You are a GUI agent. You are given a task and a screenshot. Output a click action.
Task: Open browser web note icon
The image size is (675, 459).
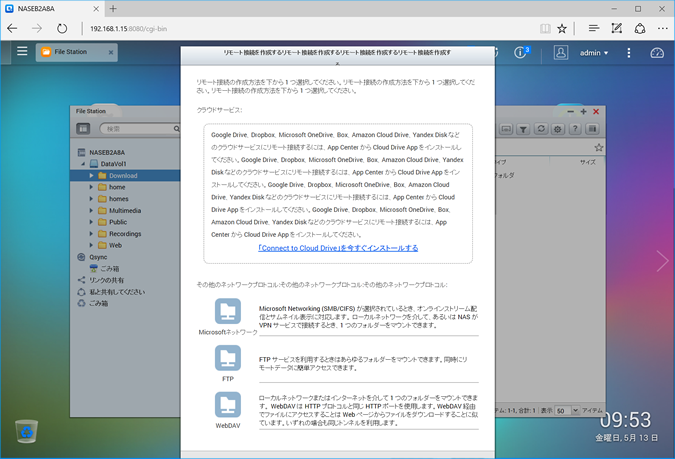616,28
